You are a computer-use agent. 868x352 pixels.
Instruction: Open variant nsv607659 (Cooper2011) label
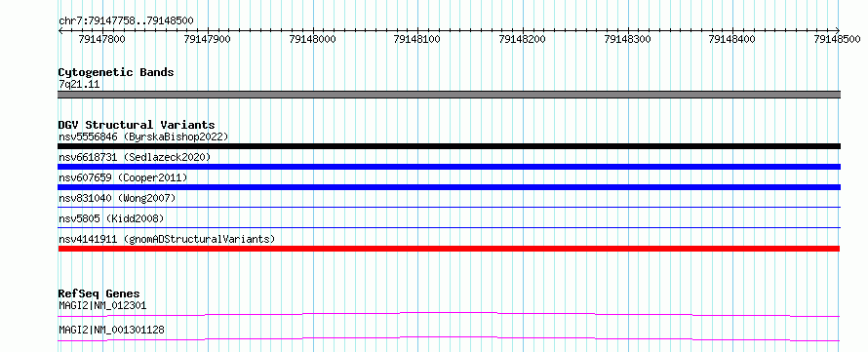(x=123, y=177)
